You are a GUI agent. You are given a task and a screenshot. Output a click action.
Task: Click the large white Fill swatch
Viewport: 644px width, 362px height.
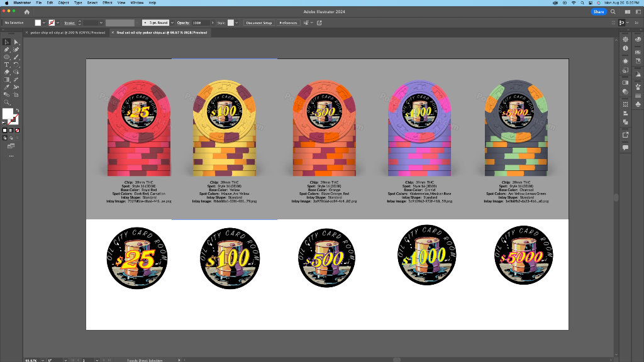pos(8,114)
